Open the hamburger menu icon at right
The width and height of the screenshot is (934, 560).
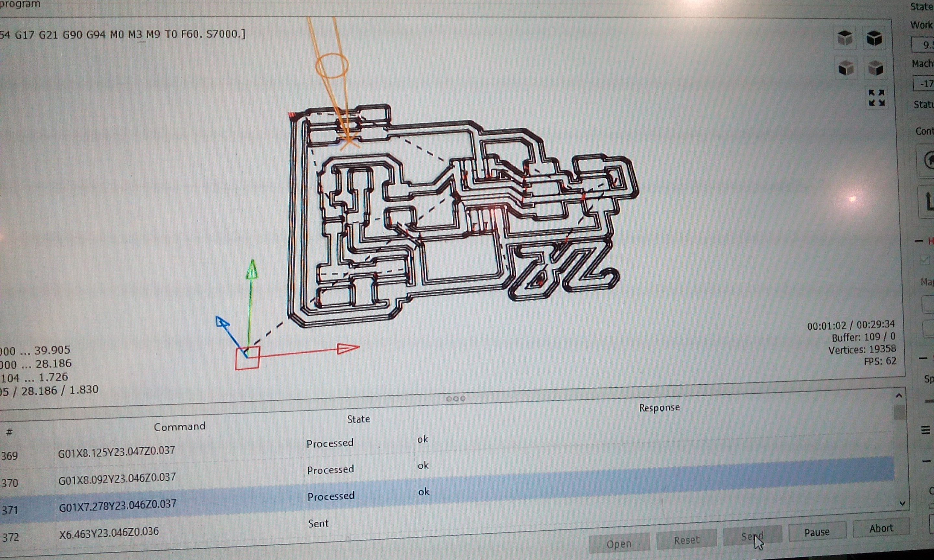925,430
